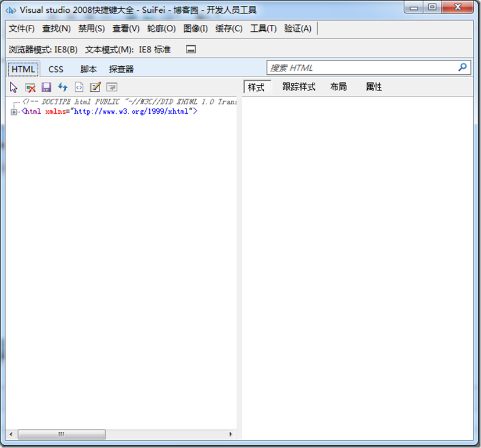Open the 验证(A) menu
481x448 pixels.
297,28
